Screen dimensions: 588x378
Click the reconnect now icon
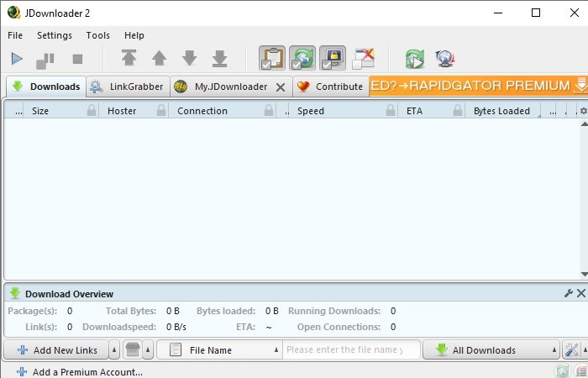pos(414,59)
